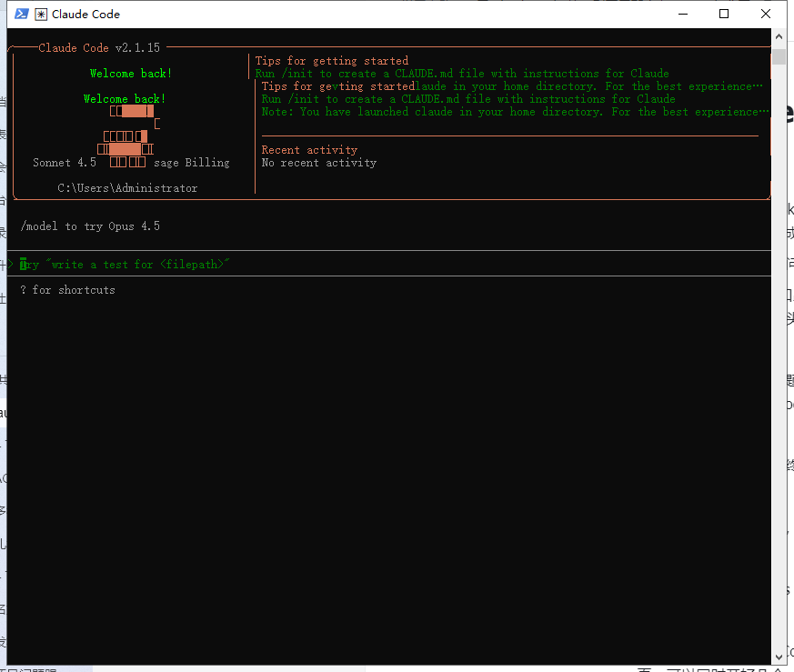Click the orange usage bar next to Sonnet 4.5
Image resolution: width=794 pixels, height=672 pixels.
coord(126,162)
